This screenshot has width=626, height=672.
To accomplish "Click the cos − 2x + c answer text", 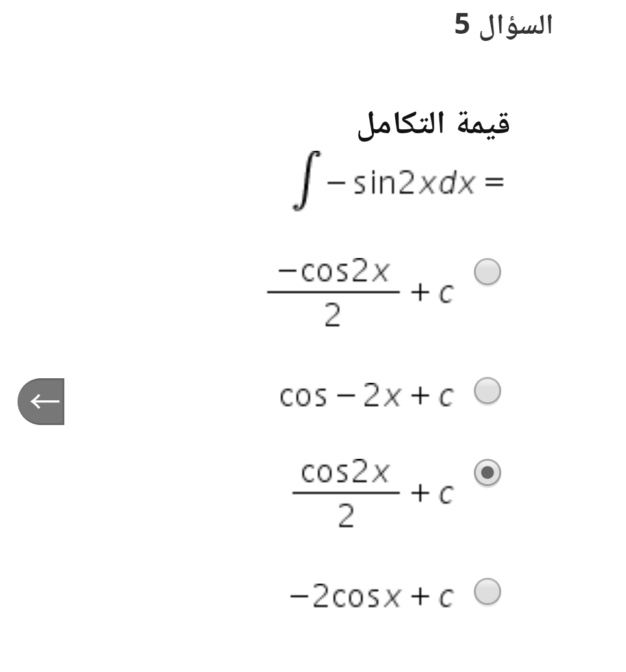I will 367,395.
